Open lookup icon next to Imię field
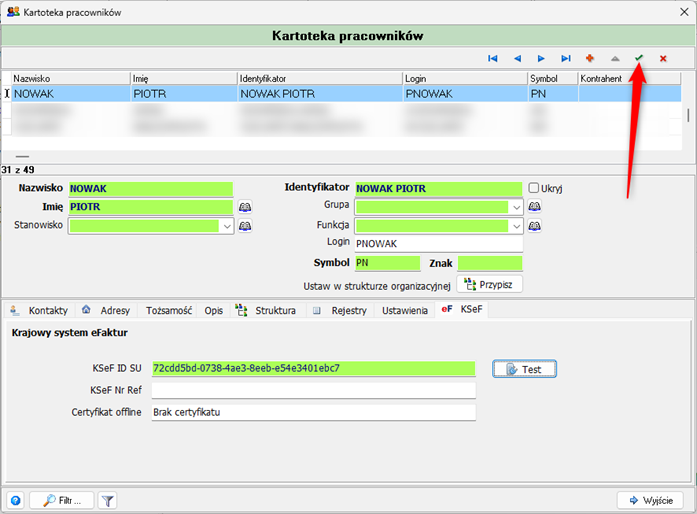 (x=245, y=207)
